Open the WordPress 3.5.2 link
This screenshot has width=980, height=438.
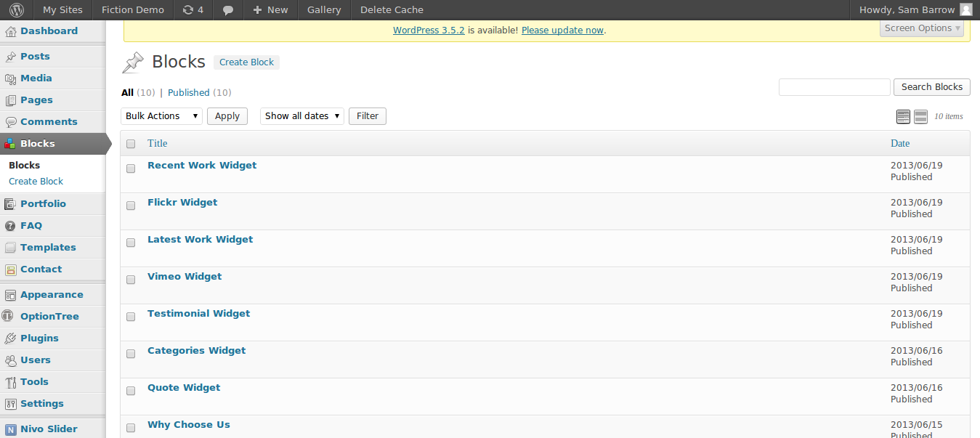429,31
